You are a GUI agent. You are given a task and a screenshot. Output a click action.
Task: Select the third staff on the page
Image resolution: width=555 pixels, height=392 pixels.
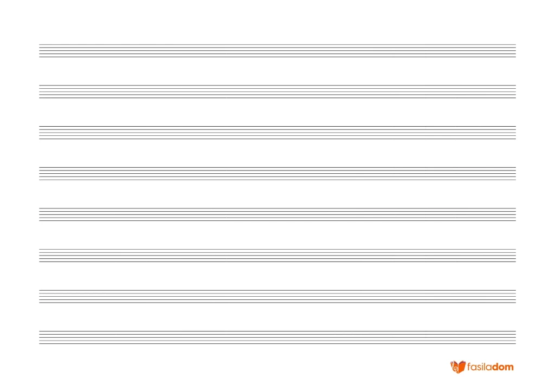tap(277, 133)
